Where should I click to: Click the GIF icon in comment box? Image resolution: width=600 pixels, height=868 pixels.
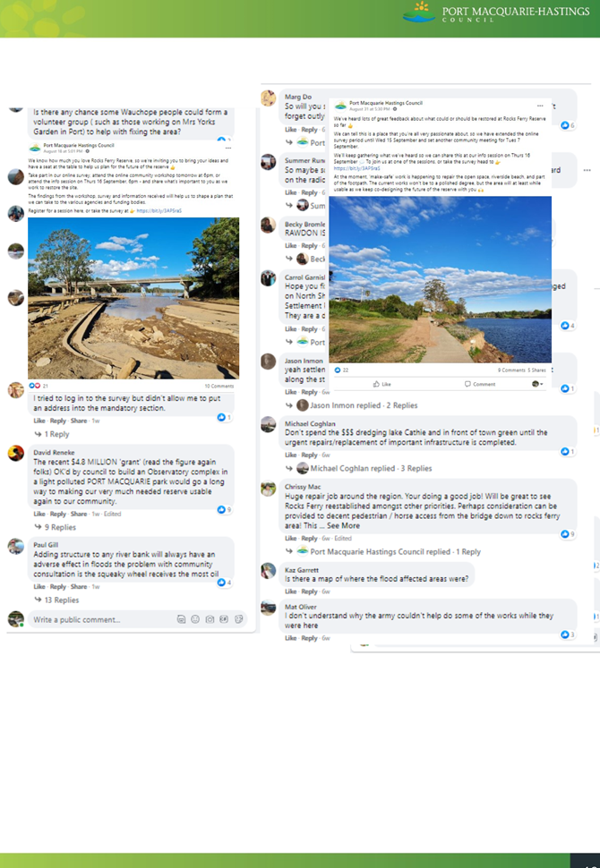pos(224,619)
